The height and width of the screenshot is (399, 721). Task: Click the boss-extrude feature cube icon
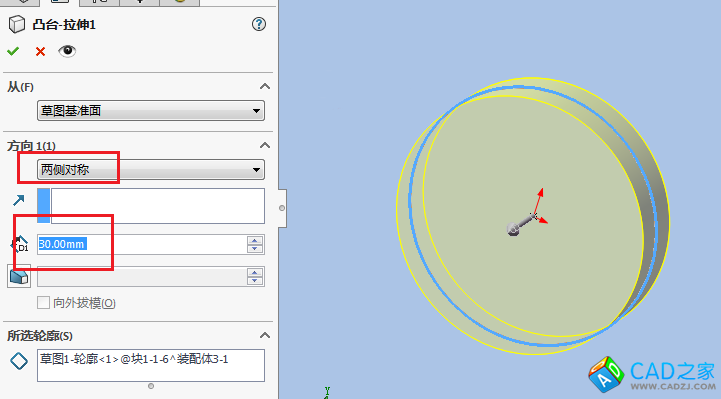pyautogui.click(x=17, y=24)
